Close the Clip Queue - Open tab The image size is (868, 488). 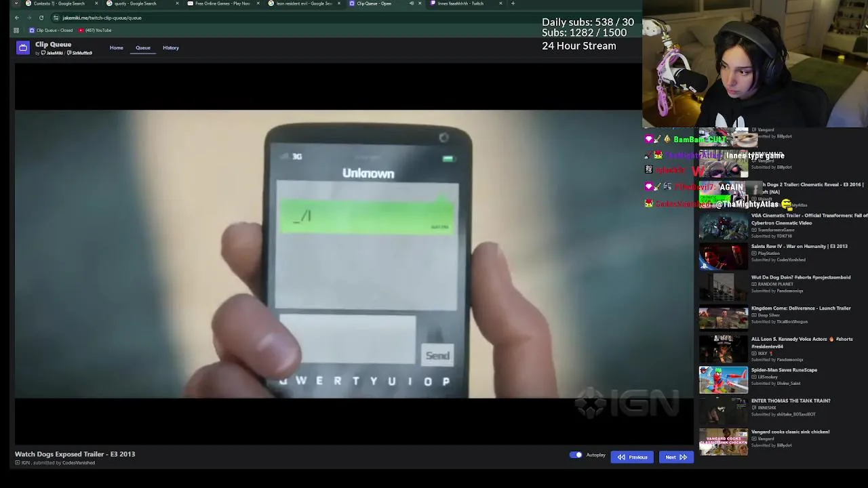pos(420,3)
